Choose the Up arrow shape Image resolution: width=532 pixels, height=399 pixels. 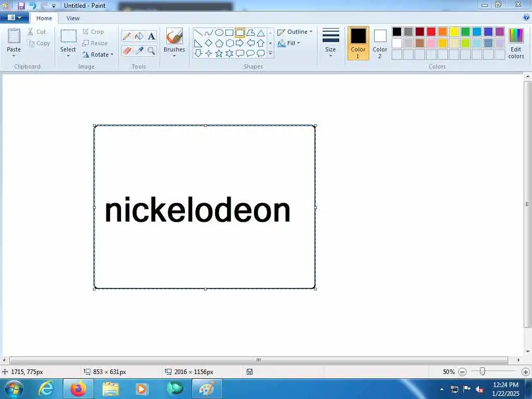click(261, 43)
